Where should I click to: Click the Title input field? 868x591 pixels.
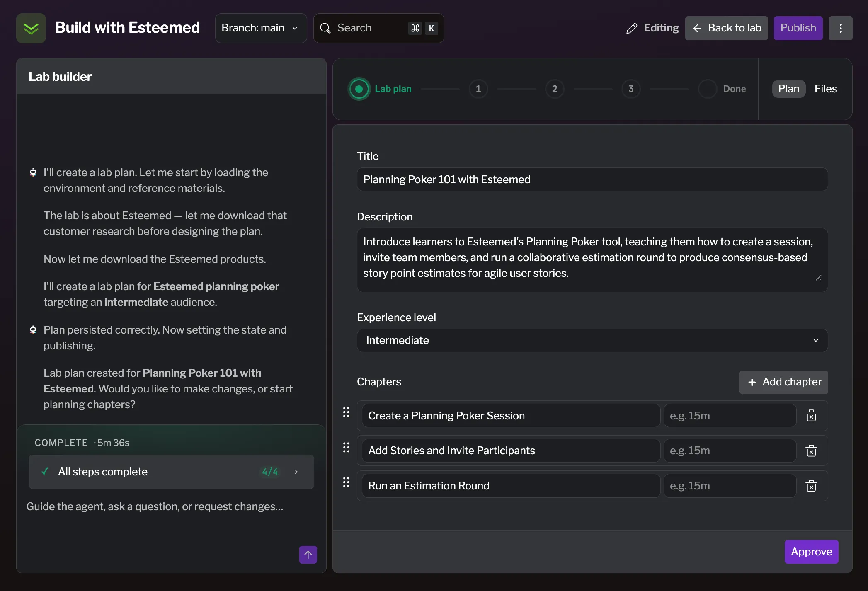tap(592, 179)
